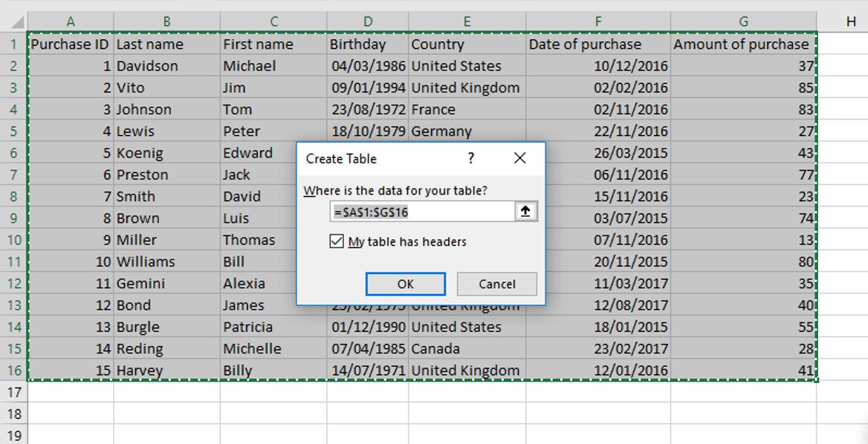Select column D header
Viewport: 868px width, 444px height.
tap(367, 22)
